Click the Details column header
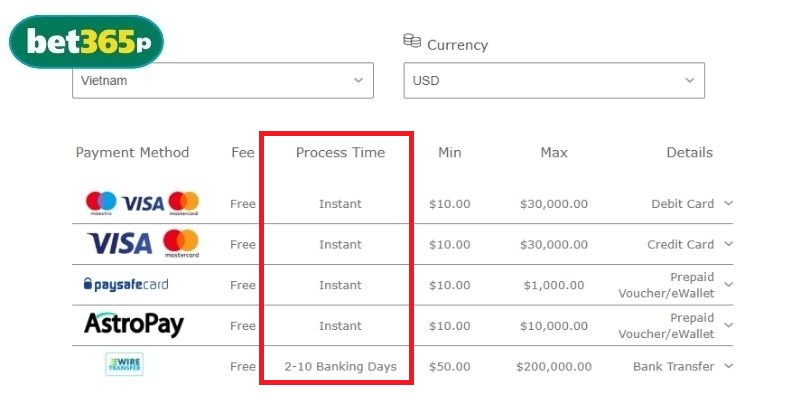 [x=689, y=153]
